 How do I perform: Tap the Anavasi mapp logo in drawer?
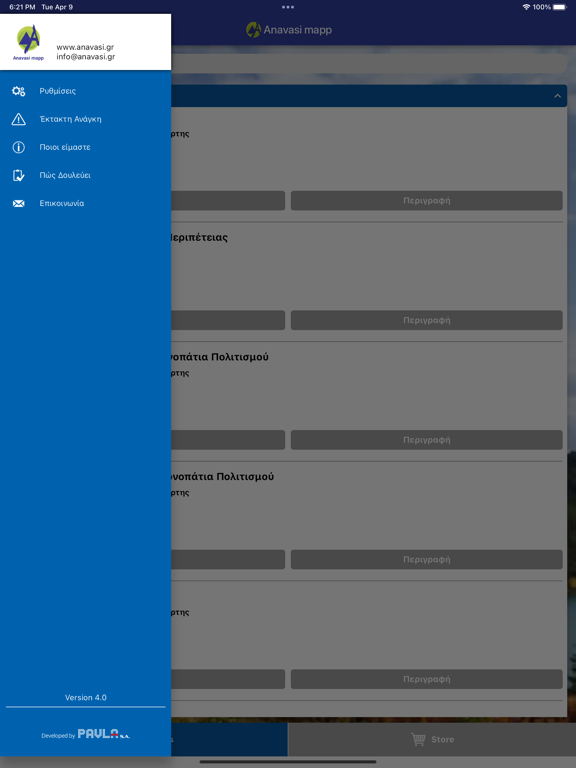28,42
